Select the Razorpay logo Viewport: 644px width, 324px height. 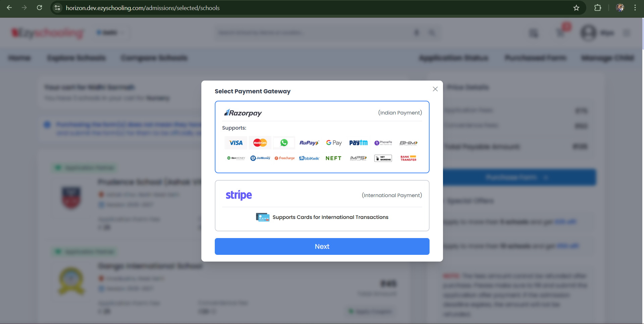tap(243, 113)
